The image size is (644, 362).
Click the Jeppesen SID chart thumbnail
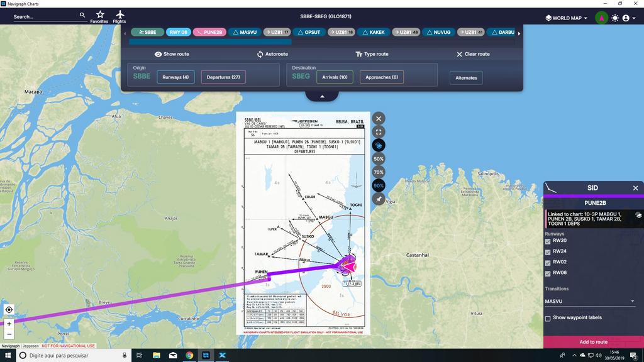pos(304,223)
